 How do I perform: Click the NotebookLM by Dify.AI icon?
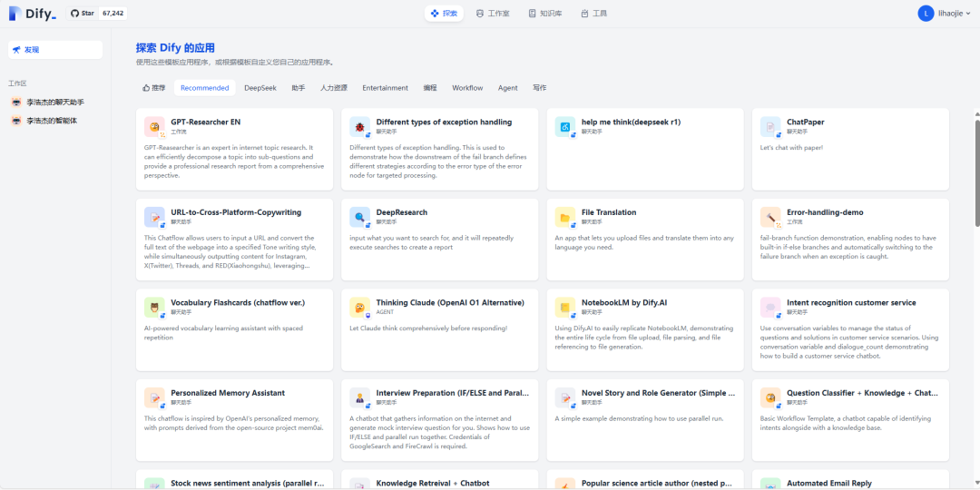(565, 307)
